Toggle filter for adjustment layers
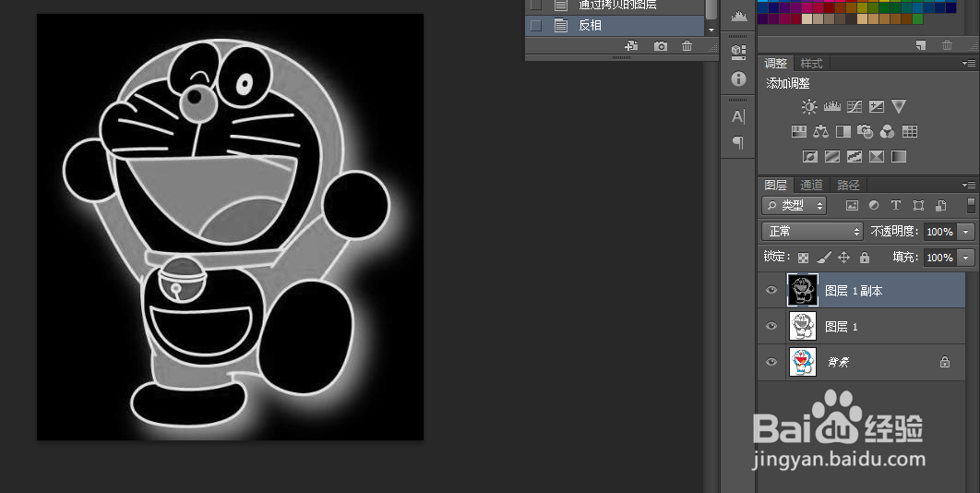The width and height of the screenshot is (980, 493). pyautogui.click(x=874, y=205)
